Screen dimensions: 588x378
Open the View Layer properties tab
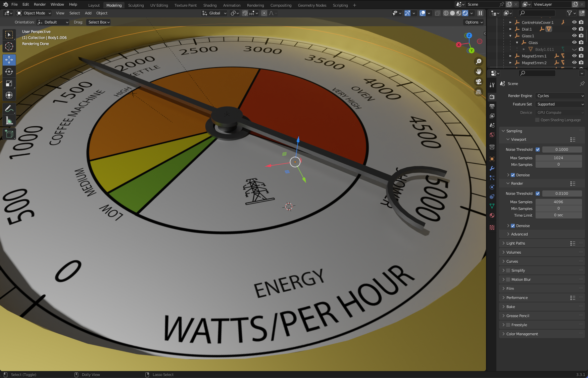[492, 116]
